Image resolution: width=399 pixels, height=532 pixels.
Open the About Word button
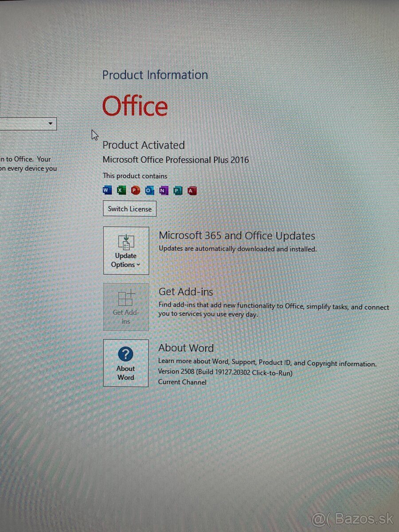pos(126,363)
